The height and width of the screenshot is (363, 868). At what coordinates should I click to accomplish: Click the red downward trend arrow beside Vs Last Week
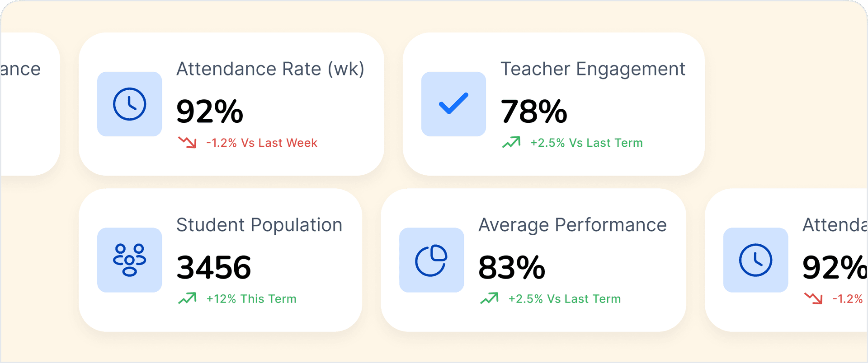click(x=187, y=143)
